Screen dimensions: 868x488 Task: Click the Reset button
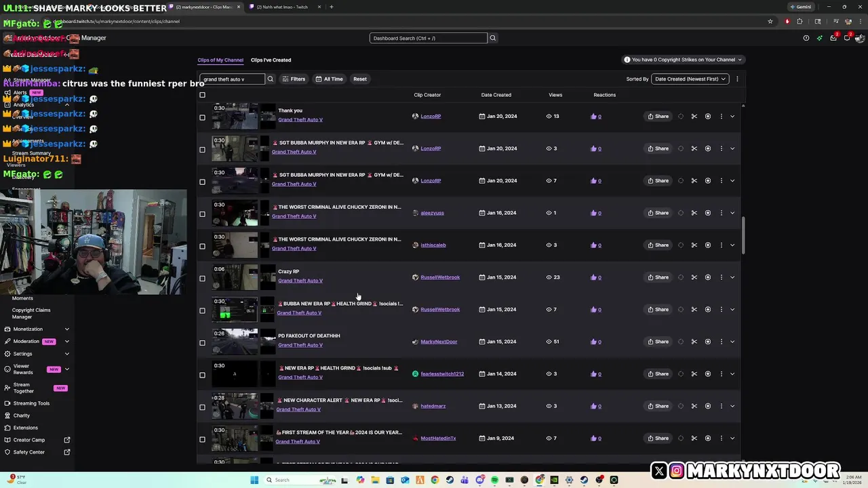360,79
